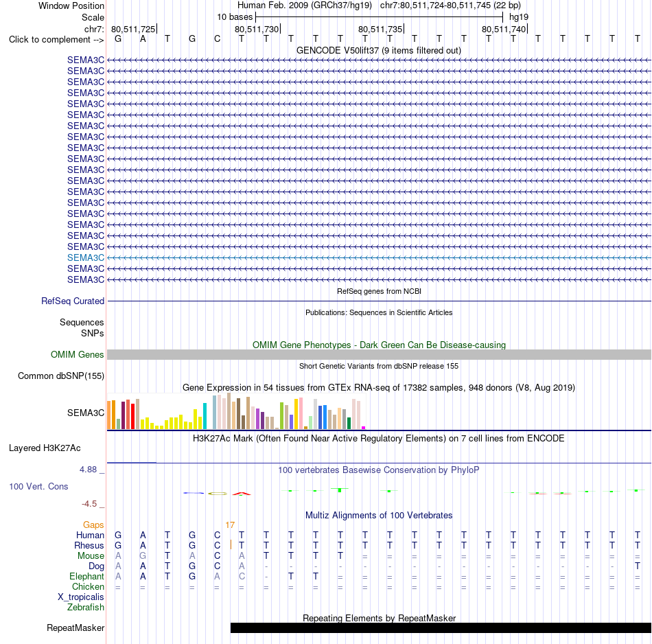Open the GTEx 'Gene Expression in 54 tissues' title
652x644 pixels.
tap(379, 388)
